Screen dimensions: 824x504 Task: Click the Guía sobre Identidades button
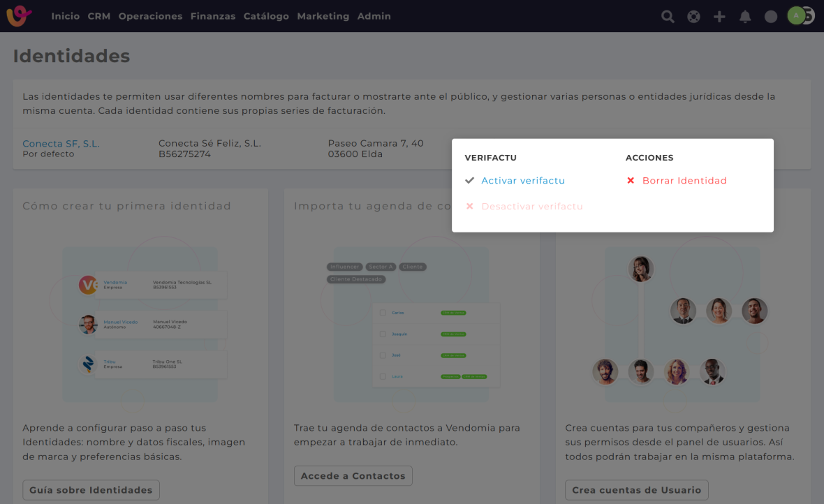pyautogui.click(x=91, y=490)
